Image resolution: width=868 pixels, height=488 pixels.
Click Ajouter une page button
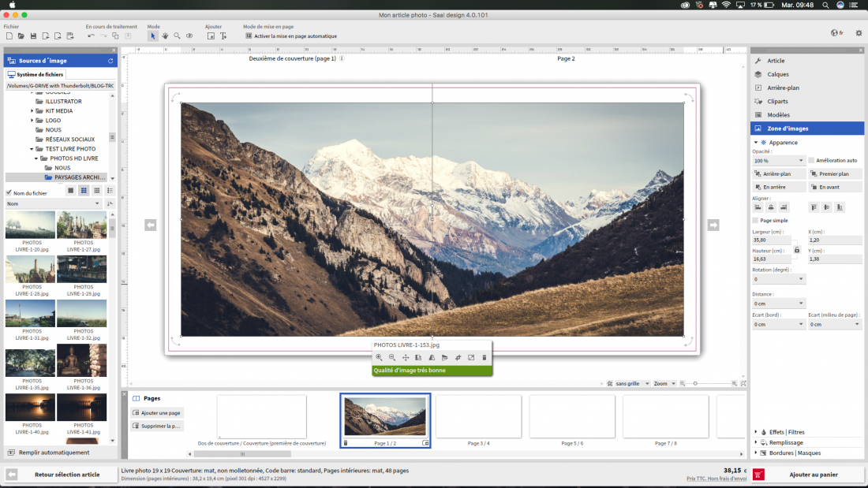(157, 413)
